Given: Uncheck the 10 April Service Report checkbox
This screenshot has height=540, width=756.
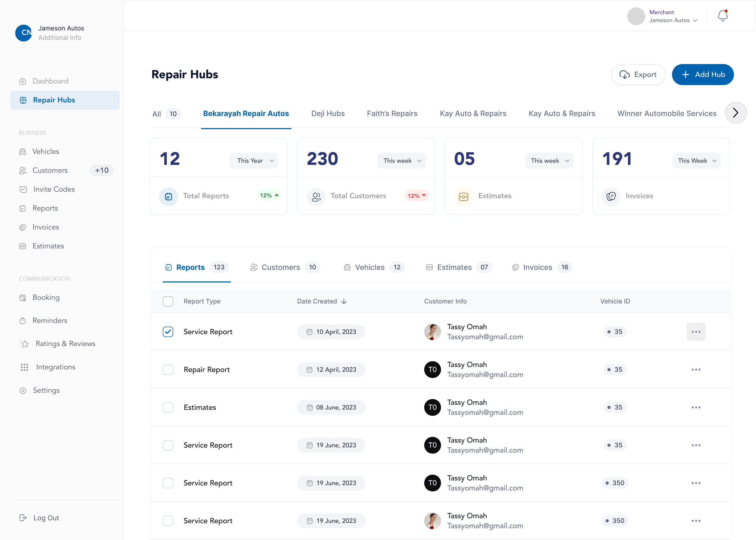Looking at the screenshot, I should pyautogui.click(x=168, y=332).
